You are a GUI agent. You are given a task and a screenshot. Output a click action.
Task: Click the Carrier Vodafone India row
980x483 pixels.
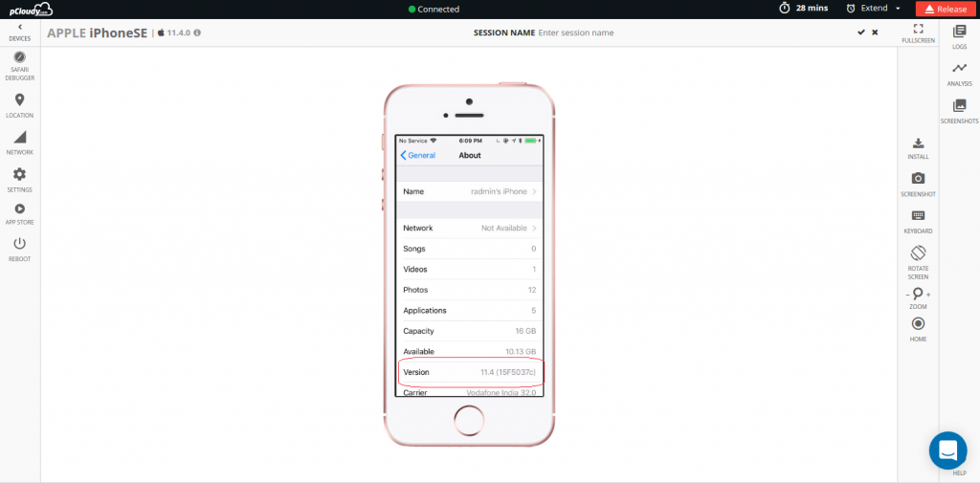[x=469, y=390]
